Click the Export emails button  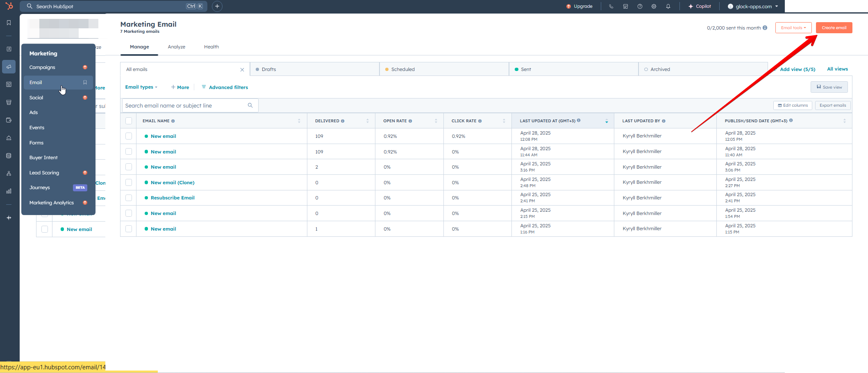[833, 105]
